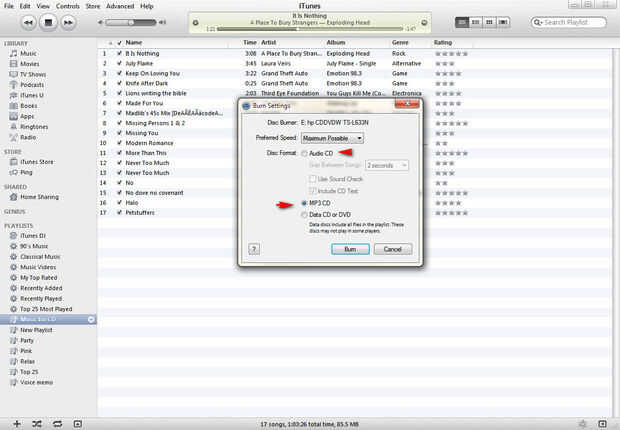Uncheck the song Halo
Image resolution: width=620 pixels, height=430 pixels.
119,203
